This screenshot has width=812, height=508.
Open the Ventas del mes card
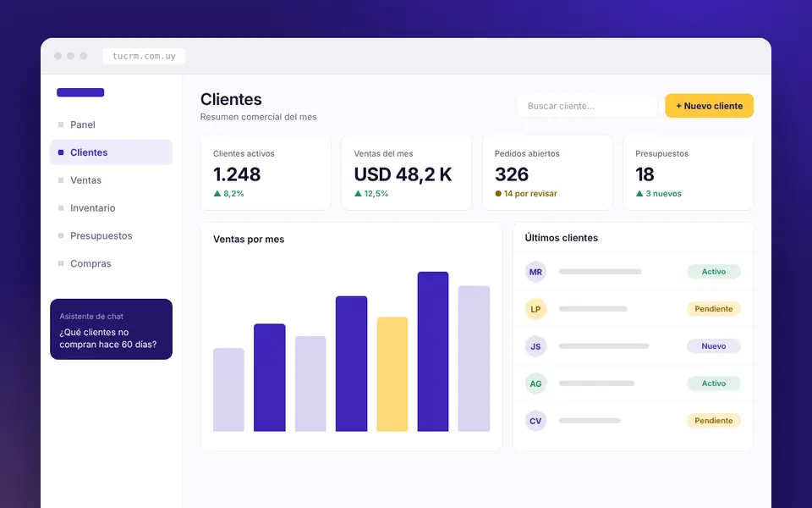point(407,173)
